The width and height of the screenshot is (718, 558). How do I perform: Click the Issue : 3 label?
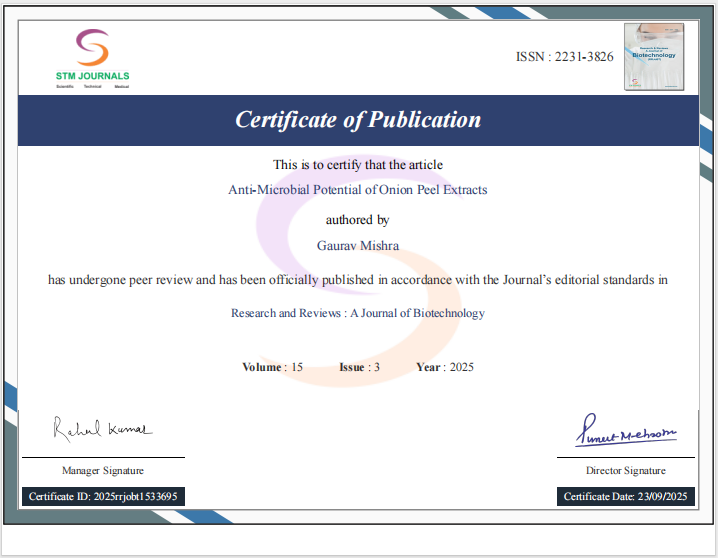pyautogui.click(x=359, y=367)
